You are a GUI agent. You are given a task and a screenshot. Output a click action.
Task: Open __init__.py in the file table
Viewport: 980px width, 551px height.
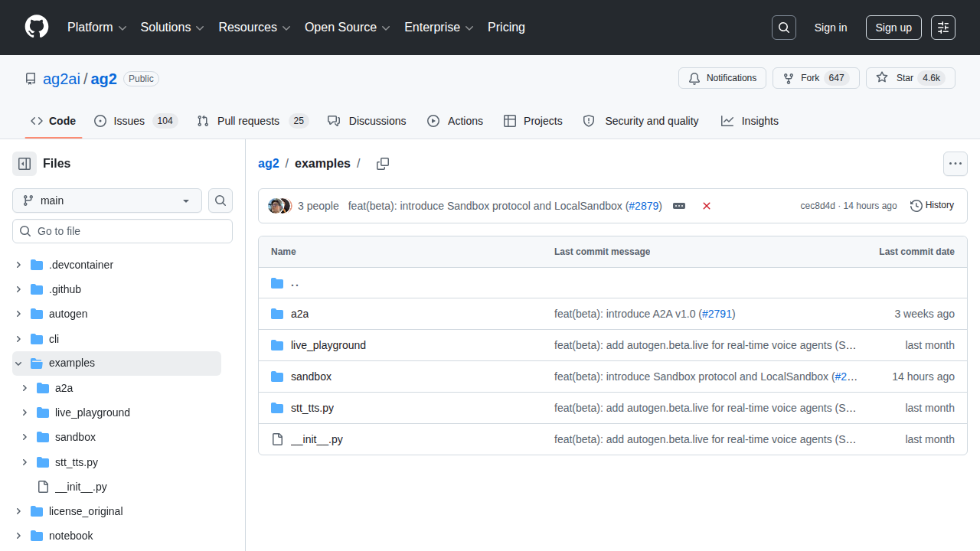pyautogui.click(x=317, y=439)
